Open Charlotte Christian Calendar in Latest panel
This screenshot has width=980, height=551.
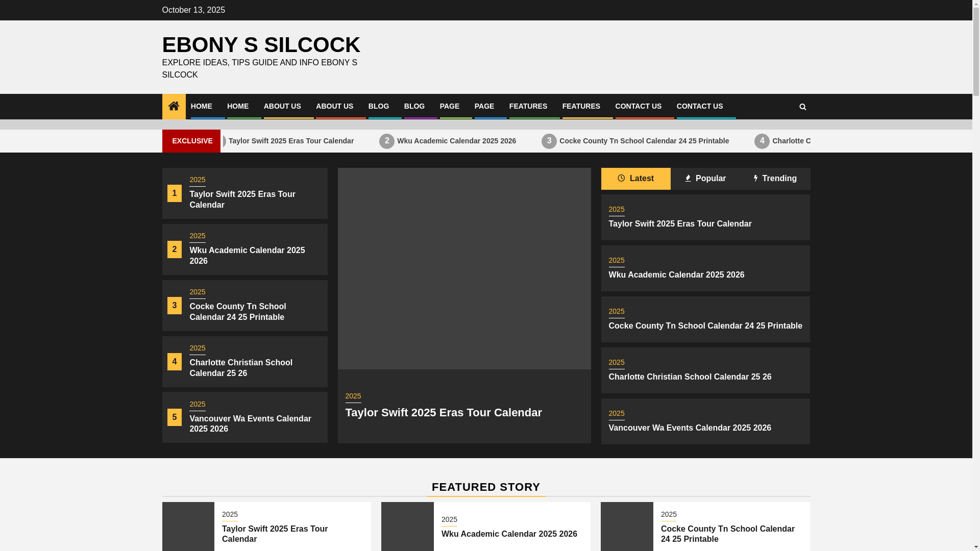coord(690,377)
